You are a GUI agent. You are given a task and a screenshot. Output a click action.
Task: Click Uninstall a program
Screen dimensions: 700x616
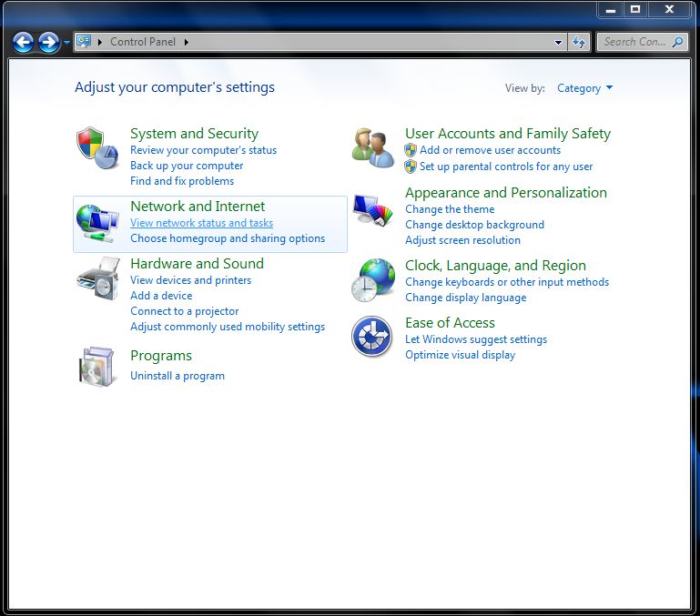(178, 376)
